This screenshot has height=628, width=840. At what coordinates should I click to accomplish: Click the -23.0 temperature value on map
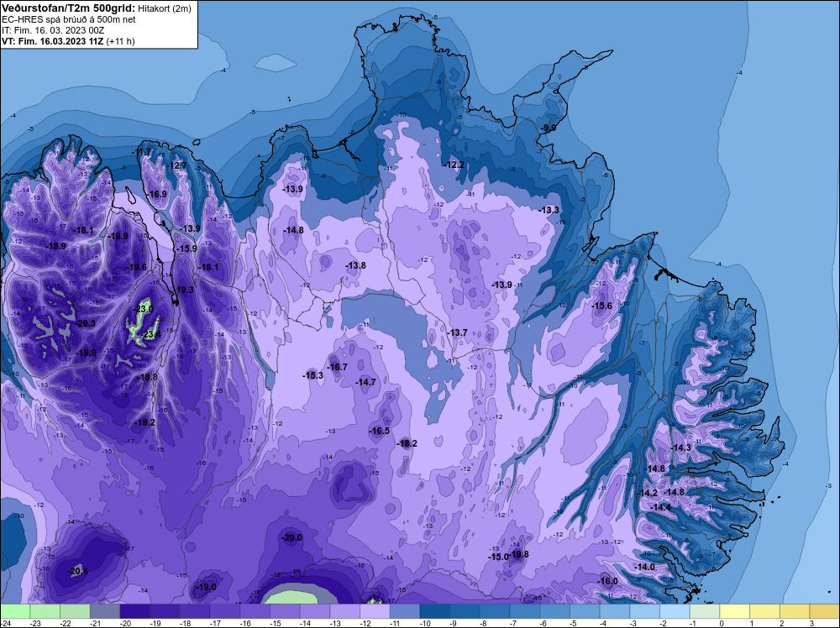coord(143,309)
